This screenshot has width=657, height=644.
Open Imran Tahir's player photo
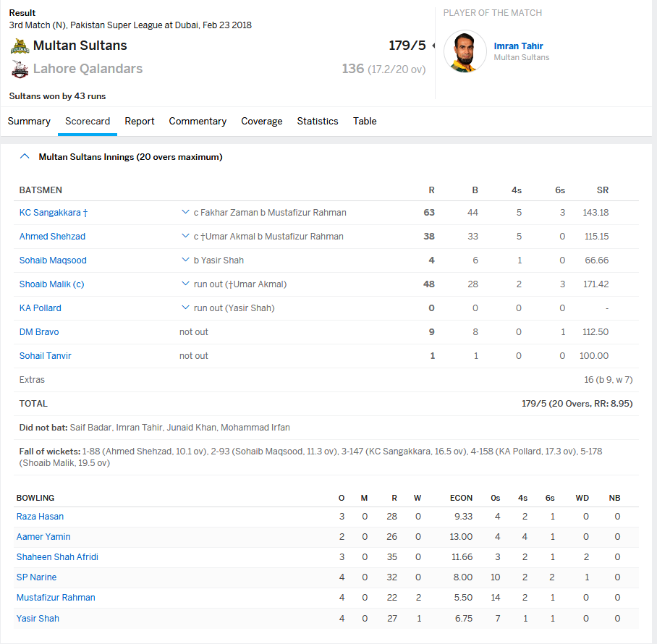click(x=465, y=51)
